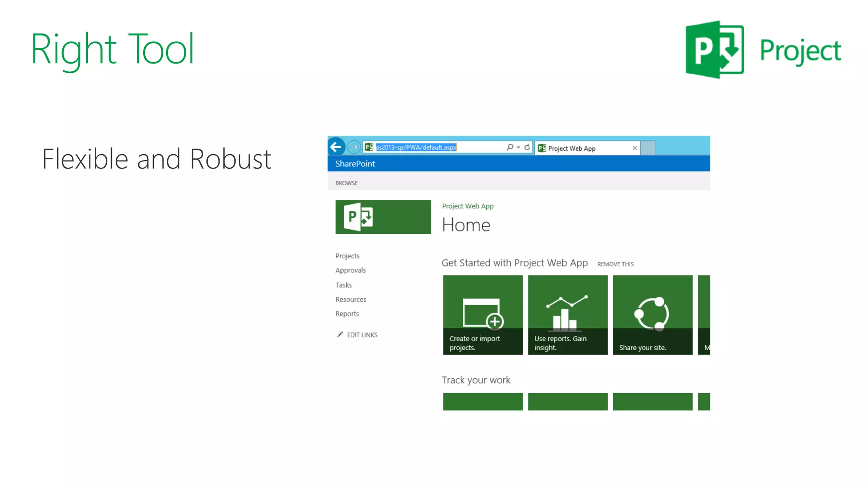This screenshot has width=868, height=488.
Task: Open a new blank browser tab
Action: (x=648, y=148)
